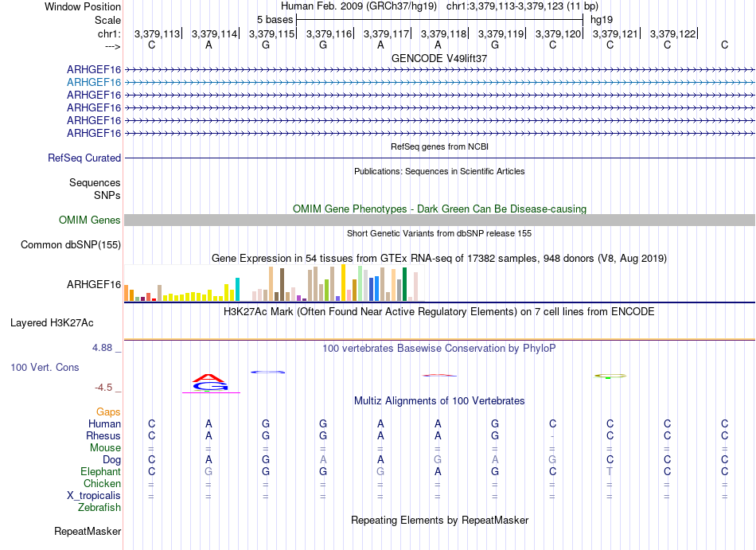Click the 3,379,116 position marker
The height and width of the screenshot is (550, 756).
[329, 33]
